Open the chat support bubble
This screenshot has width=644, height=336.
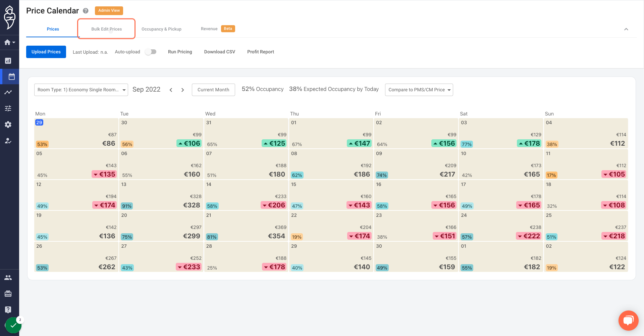[628, 321]
